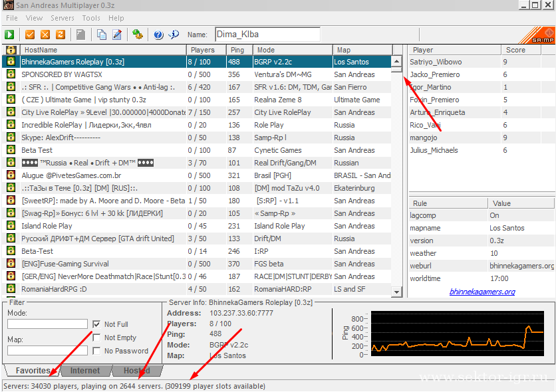Screen dimensions: 556x392
Task: Click the lock icon beside Island Role Play
Action: pyautogui.click(x=11, y=226)
